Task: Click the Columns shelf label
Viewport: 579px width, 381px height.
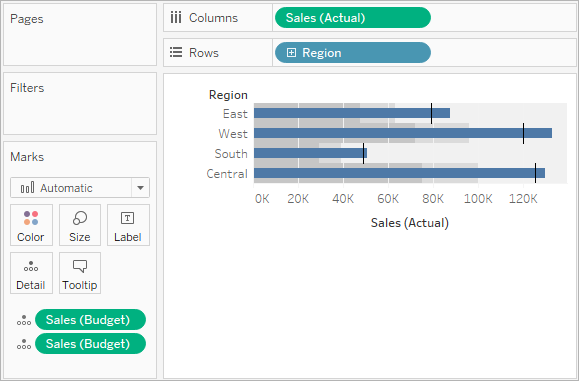Action: 213,18
